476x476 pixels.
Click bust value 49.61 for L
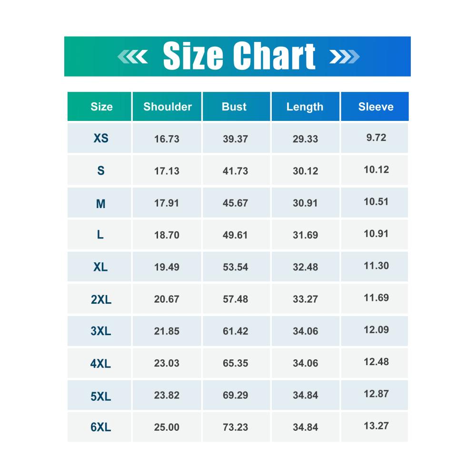(235, 235)
